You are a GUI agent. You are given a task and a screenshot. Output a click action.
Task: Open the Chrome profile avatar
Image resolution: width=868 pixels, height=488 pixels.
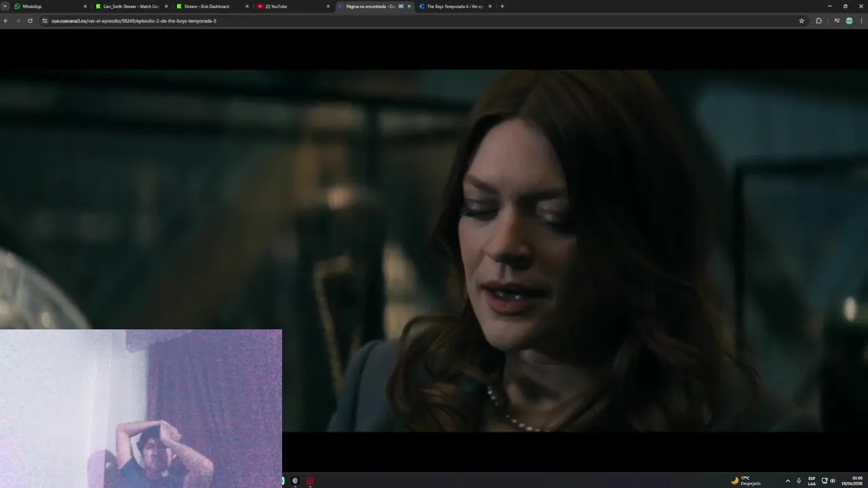(x=849, y=21)
